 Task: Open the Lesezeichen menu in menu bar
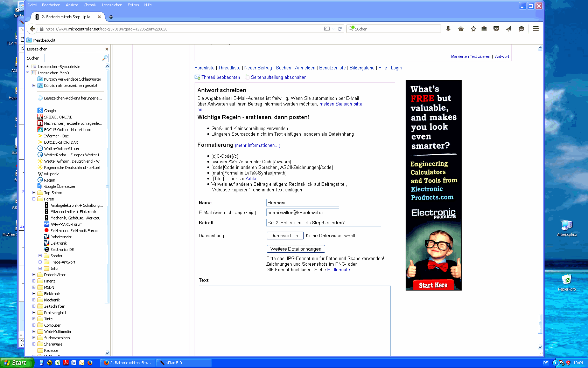click(112, 5)
